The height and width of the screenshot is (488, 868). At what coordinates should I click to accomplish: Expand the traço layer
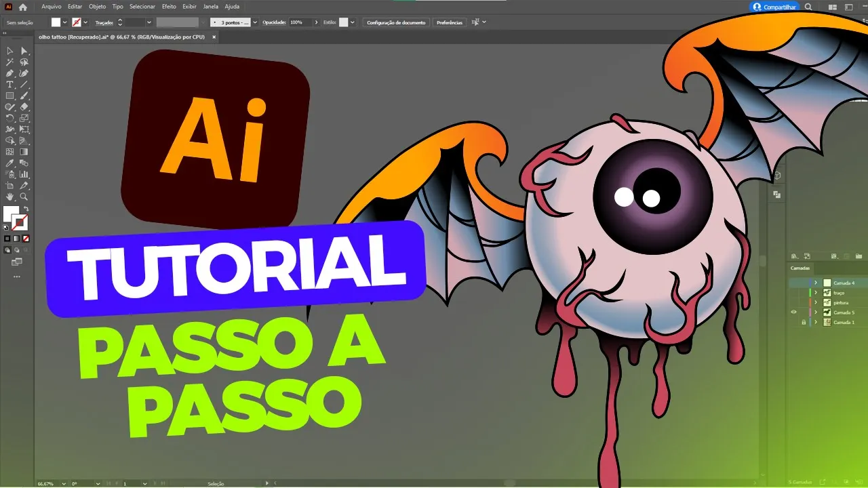click(816, 293)
